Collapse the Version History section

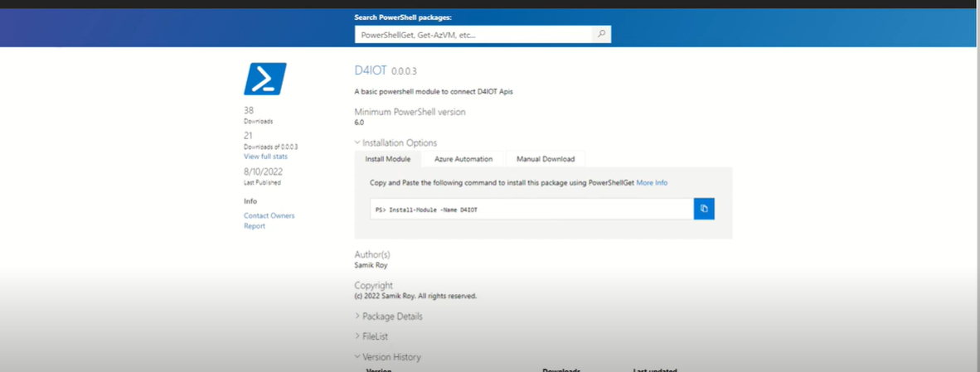point(387,357)
